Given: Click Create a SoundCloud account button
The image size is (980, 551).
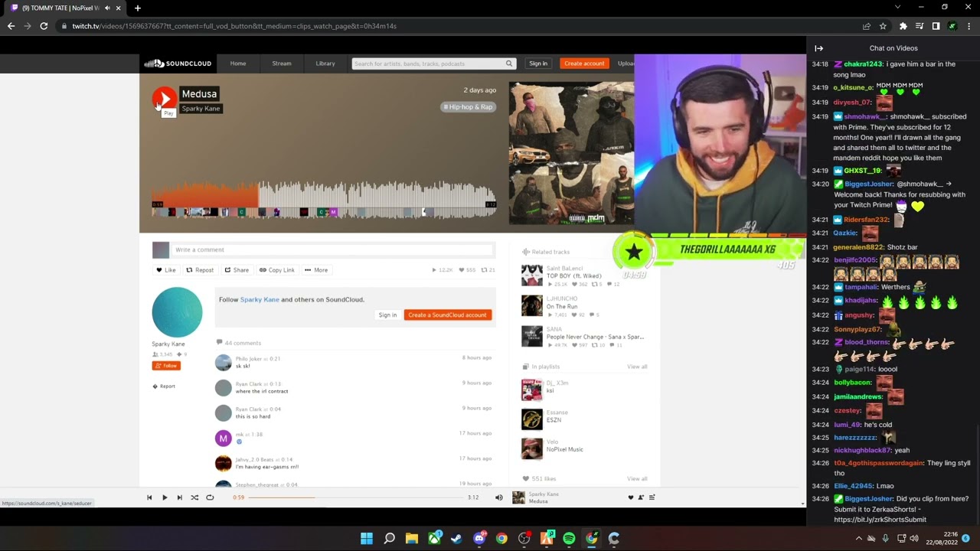Looking at the screenshot, I should click(447, 315).
